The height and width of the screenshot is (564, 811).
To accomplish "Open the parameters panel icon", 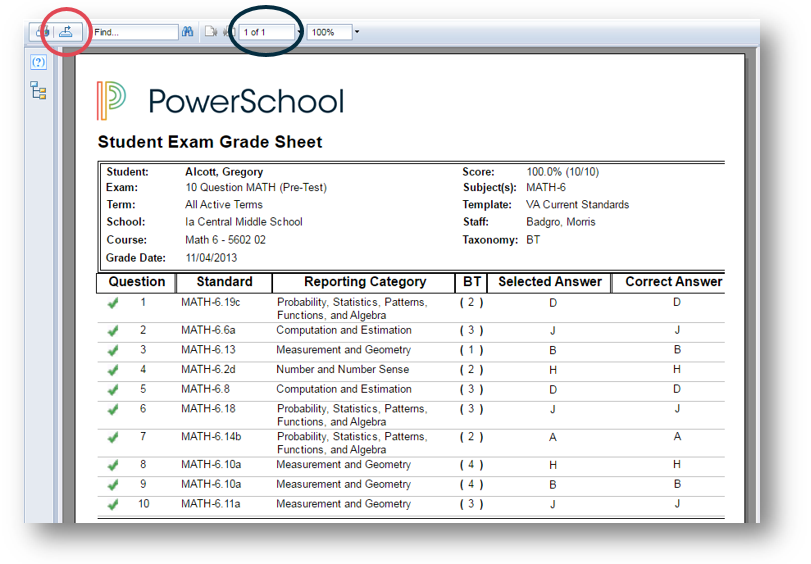I will (39, 63).
